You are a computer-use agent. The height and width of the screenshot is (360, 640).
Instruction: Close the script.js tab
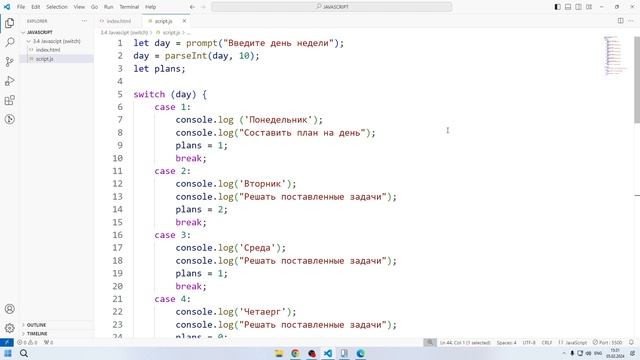coord(184,21)
